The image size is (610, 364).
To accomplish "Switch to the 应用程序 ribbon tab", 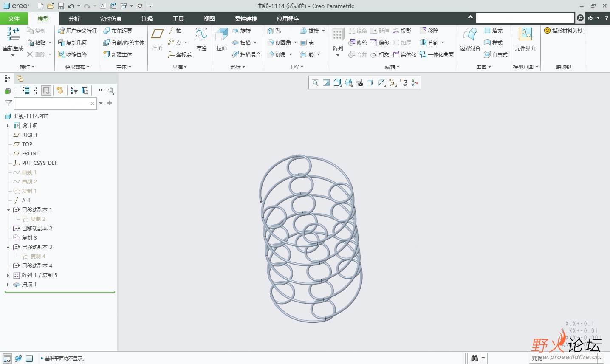I will 288,19.
